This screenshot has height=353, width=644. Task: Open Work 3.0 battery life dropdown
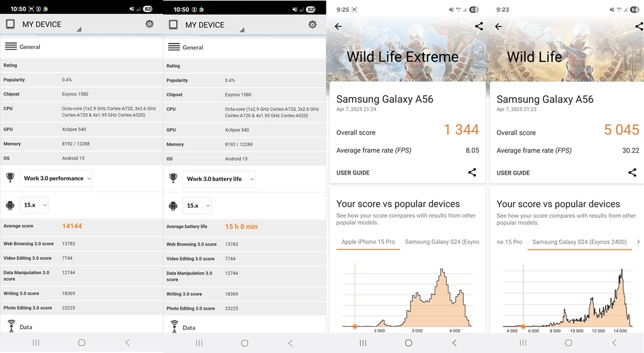point(219,179)
